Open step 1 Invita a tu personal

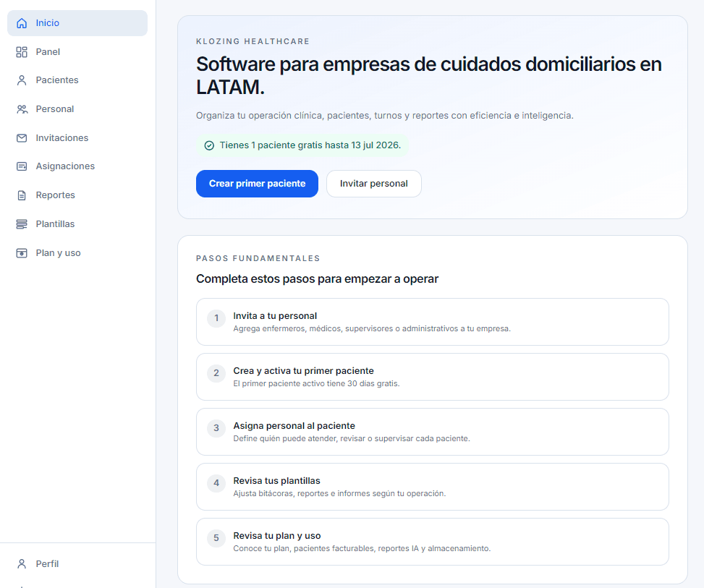click(x=433, y=322)
